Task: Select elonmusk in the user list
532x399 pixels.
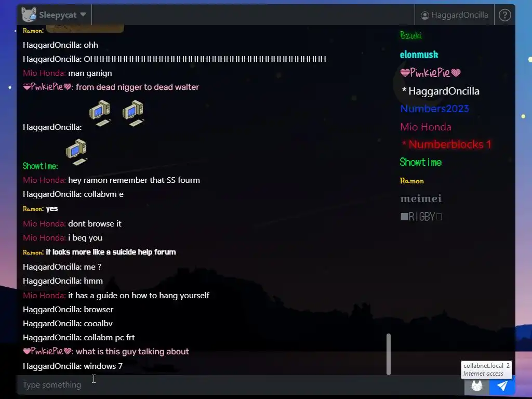Action: coord(419,55)
